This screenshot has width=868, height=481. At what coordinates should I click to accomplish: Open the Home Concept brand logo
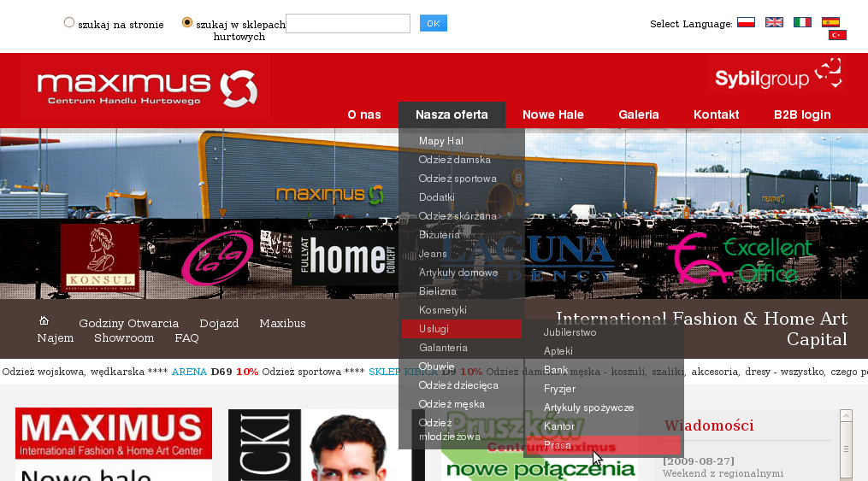tap(345, 257)
